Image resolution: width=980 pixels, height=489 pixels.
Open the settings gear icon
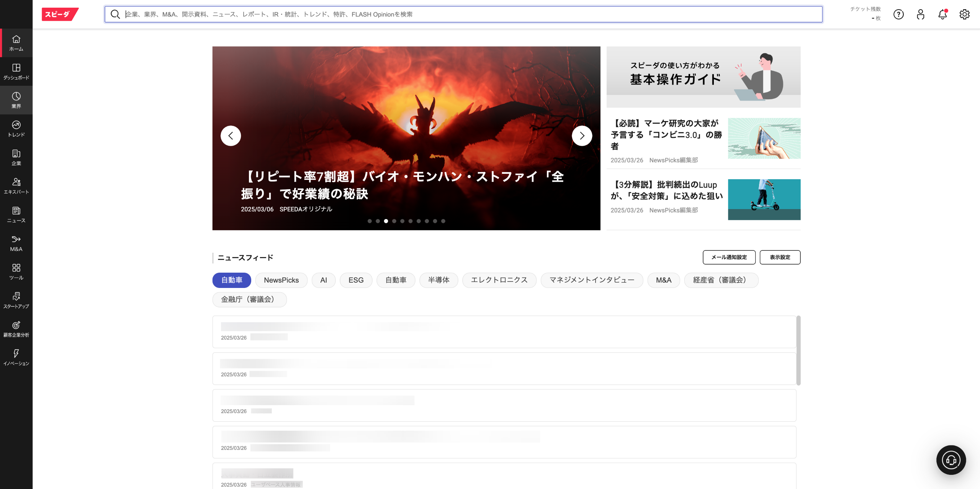click(x=964, y=15)
